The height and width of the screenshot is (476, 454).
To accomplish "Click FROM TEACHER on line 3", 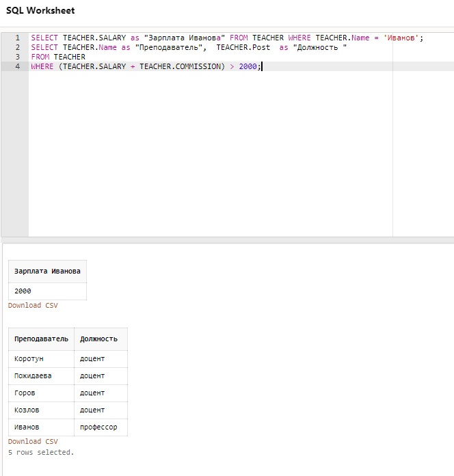I will [58, 57].
